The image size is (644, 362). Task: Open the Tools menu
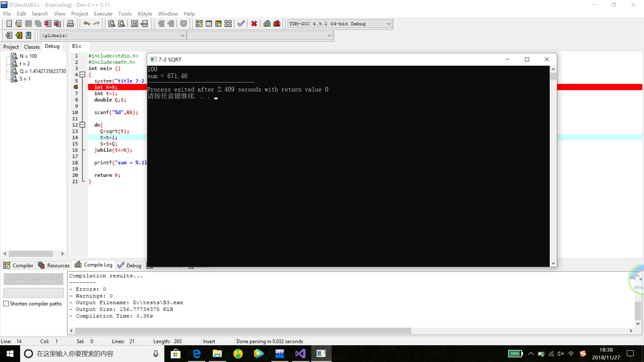pyautogui.click(x=125, y=14)
